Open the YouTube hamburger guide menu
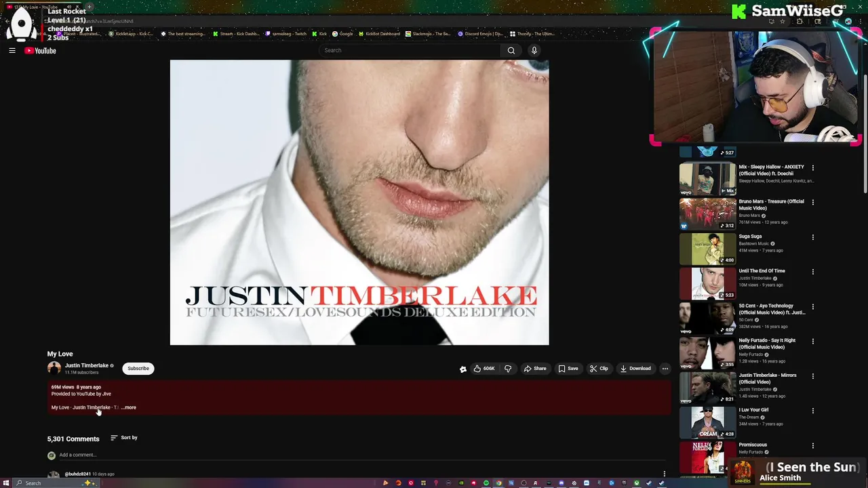Screen dimensions: 868x488 12,50
